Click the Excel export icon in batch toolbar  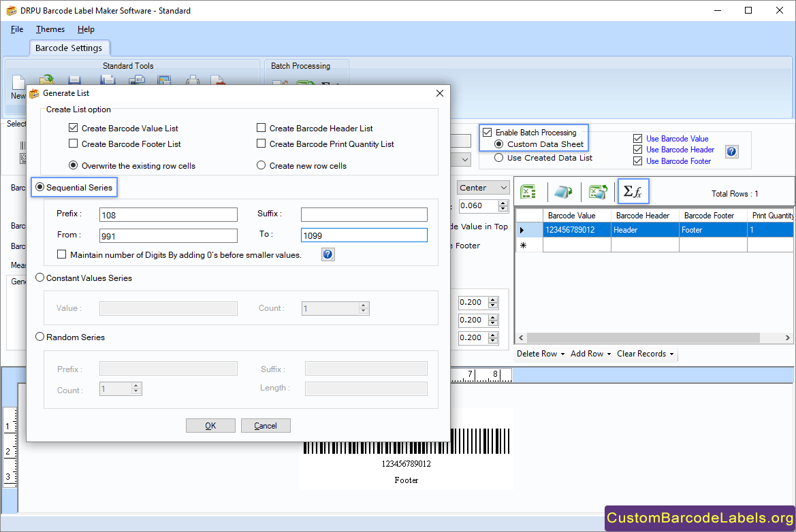click(598, 192)
